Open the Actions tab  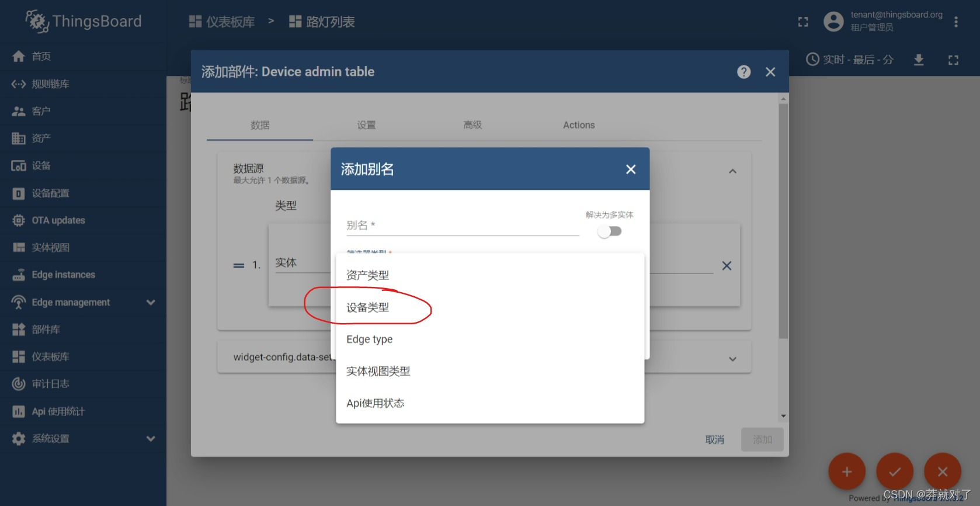[x=579, y=125]
